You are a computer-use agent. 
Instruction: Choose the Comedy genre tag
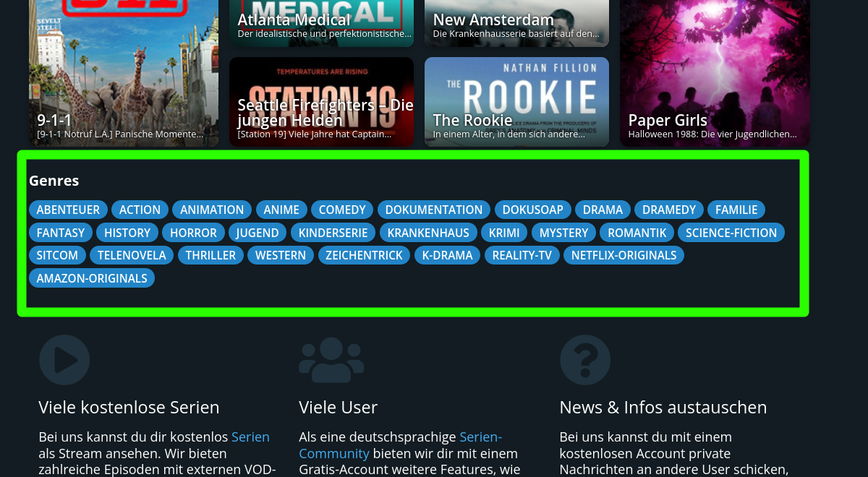coord(342,210)
